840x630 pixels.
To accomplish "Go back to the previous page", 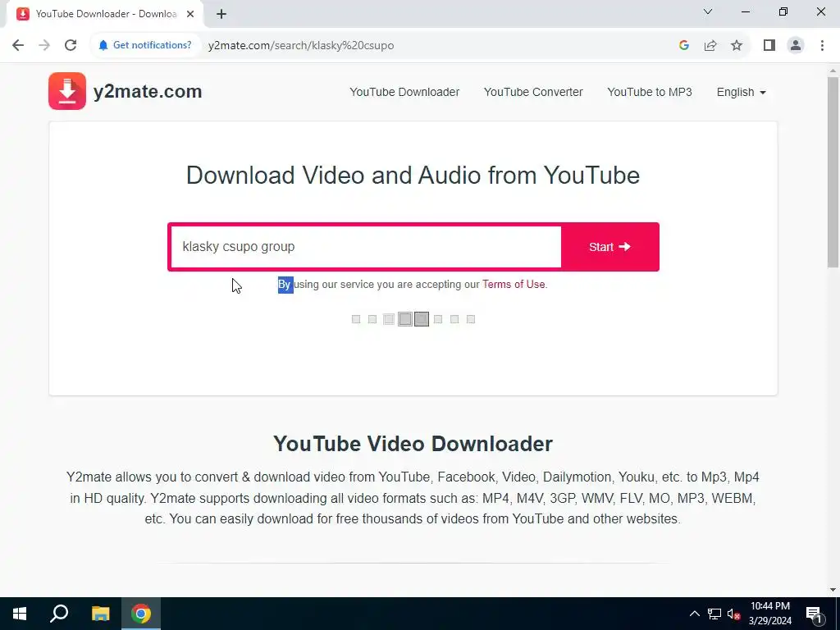I will (x=18, y=45).
